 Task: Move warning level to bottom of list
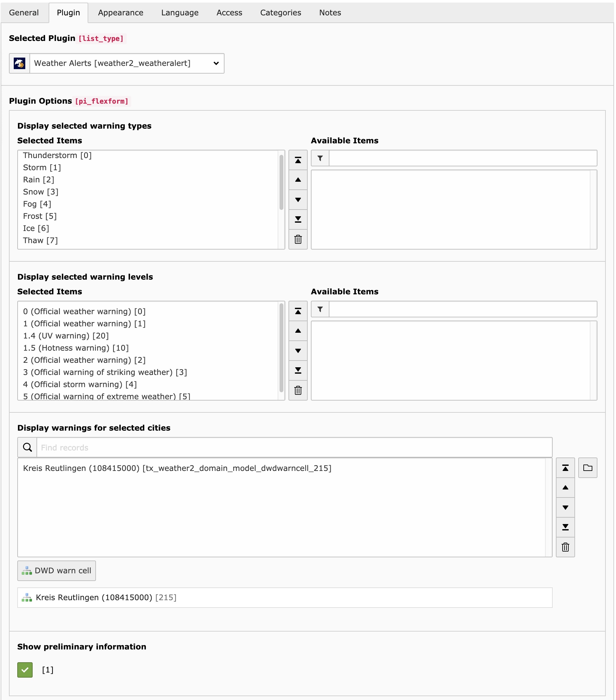point(298,370)
